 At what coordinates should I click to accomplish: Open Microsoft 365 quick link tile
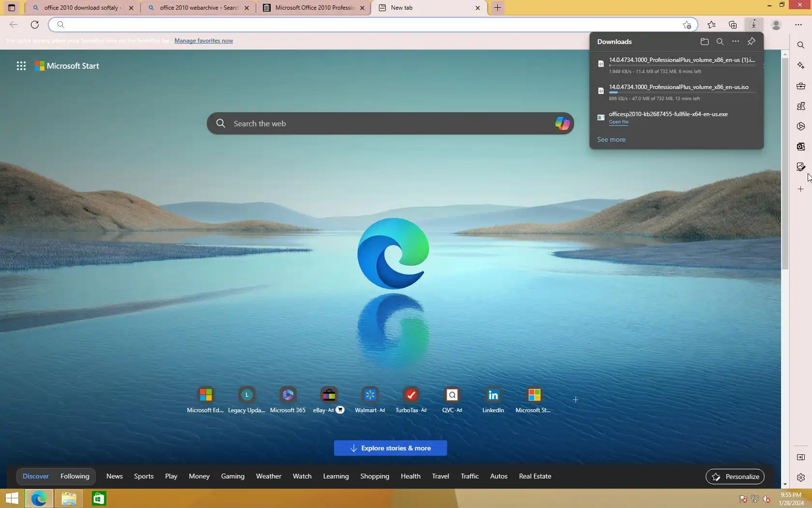pos(288,400)
